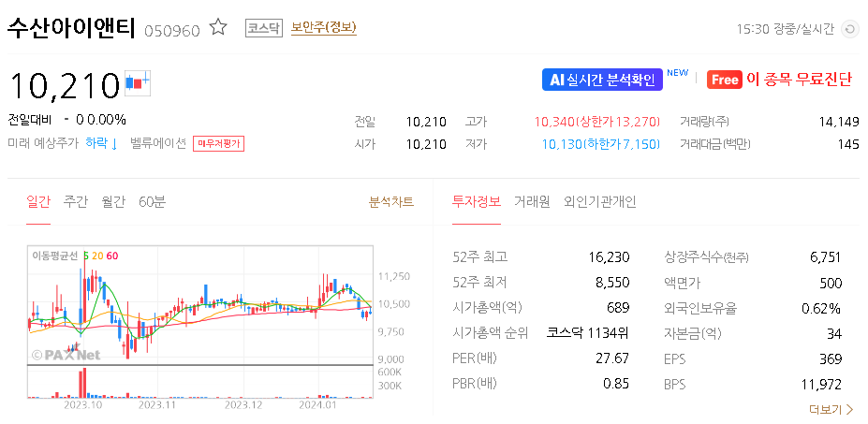The width and height of the screenshot is (868, 424).
Task: Click the 자본금(억) value 34
Action: point(834,334)
